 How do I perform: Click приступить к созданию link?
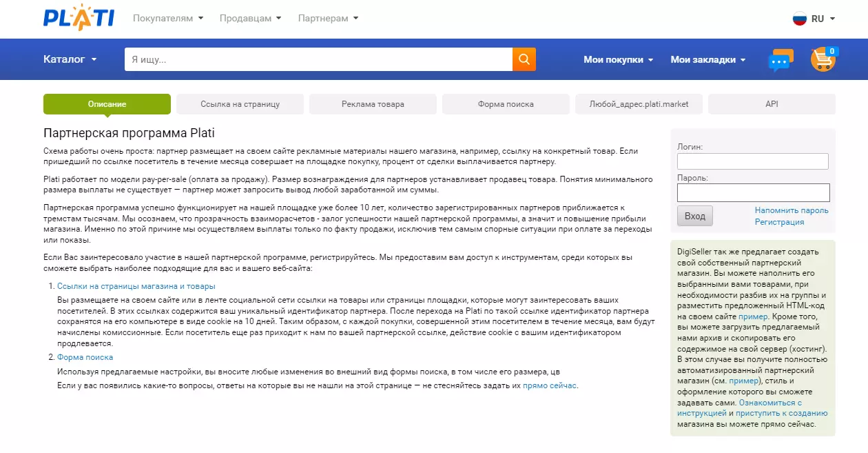click(x=782, y=413)
